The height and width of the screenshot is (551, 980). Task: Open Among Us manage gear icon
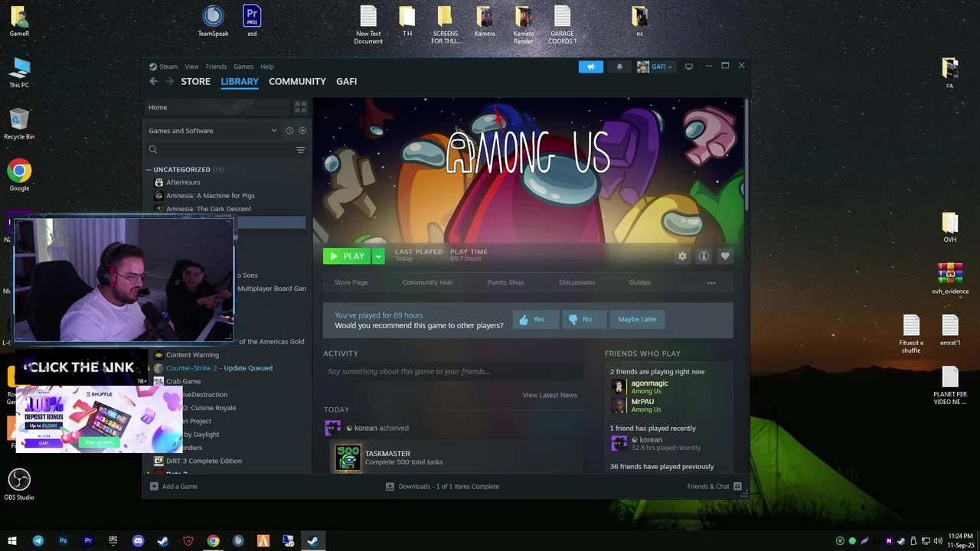682,256
